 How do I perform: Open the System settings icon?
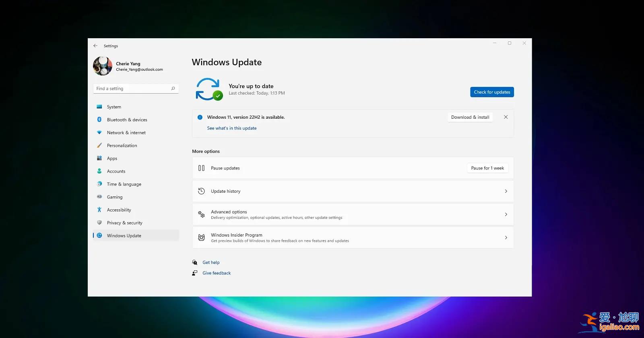(99, 107)
